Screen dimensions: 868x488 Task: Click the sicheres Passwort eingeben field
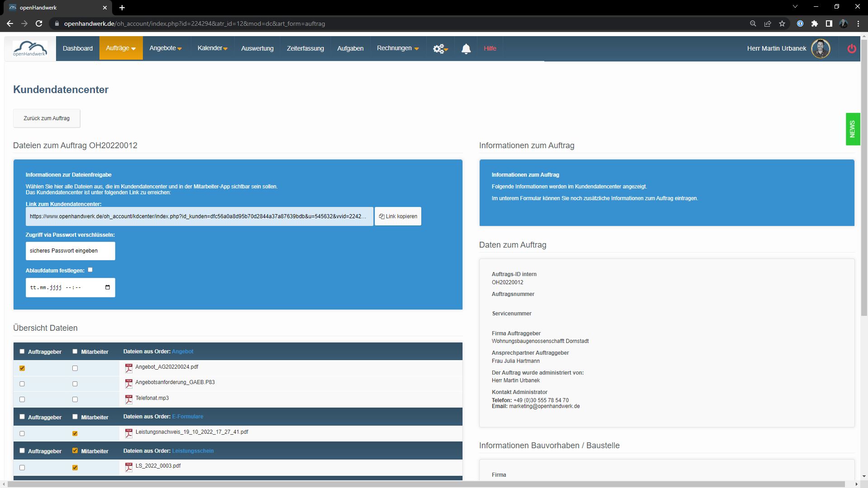[x=70, y=251]
